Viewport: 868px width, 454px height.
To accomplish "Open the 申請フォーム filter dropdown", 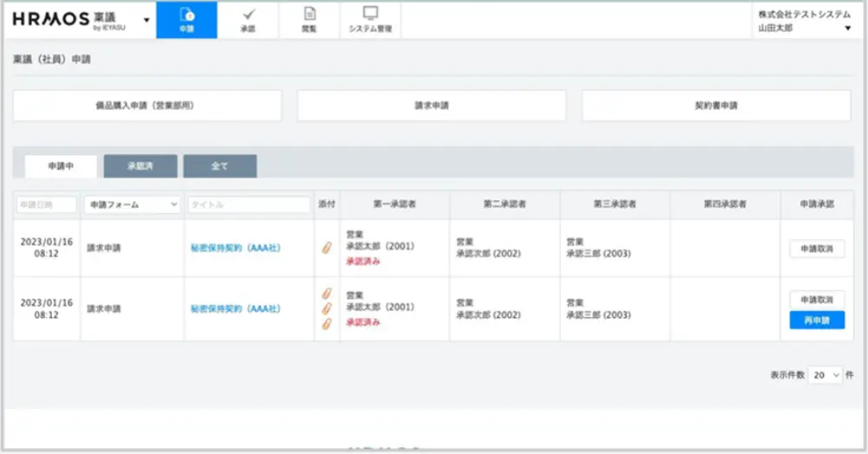I will click(132, 204).
